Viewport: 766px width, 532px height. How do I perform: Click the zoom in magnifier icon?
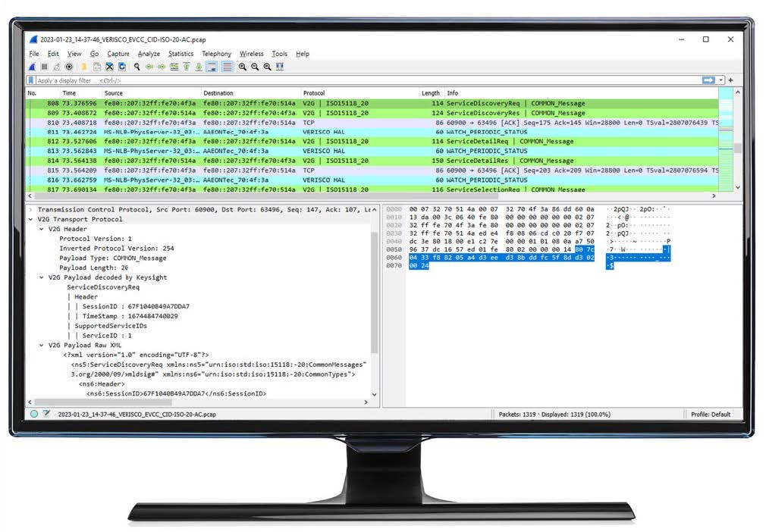coord(242,67)
